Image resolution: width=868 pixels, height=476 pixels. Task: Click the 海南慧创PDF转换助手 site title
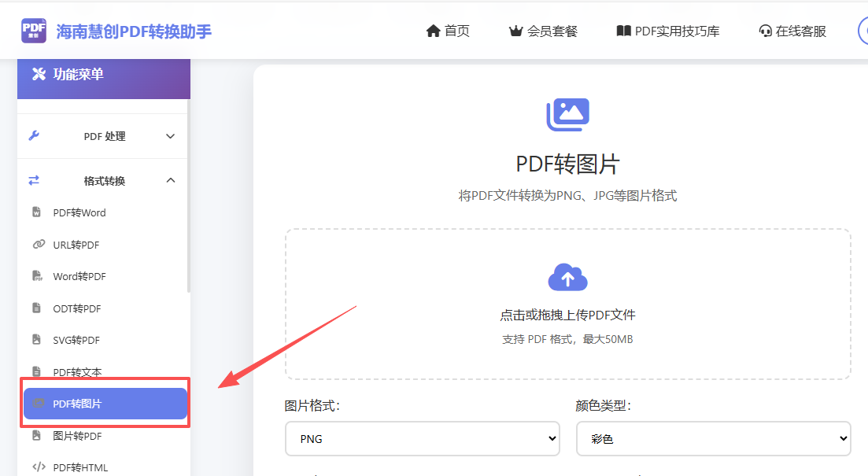click(x=134, y=31)
